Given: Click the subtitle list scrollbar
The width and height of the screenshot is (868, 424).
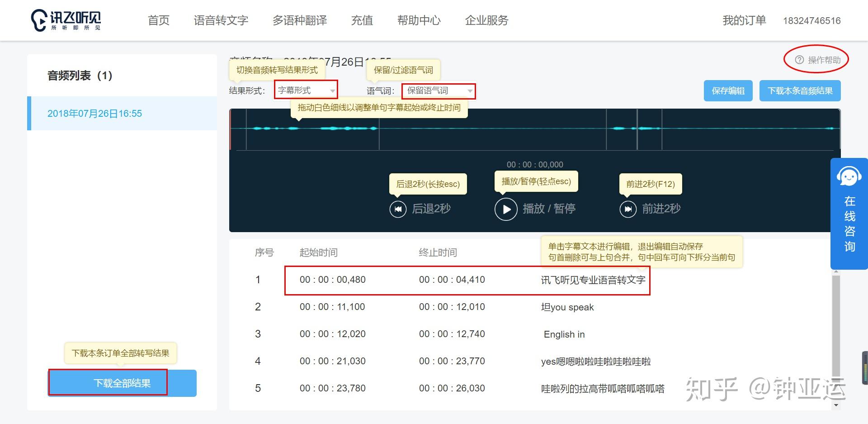Looking at the screenshot, I should [x=836, y=326].
